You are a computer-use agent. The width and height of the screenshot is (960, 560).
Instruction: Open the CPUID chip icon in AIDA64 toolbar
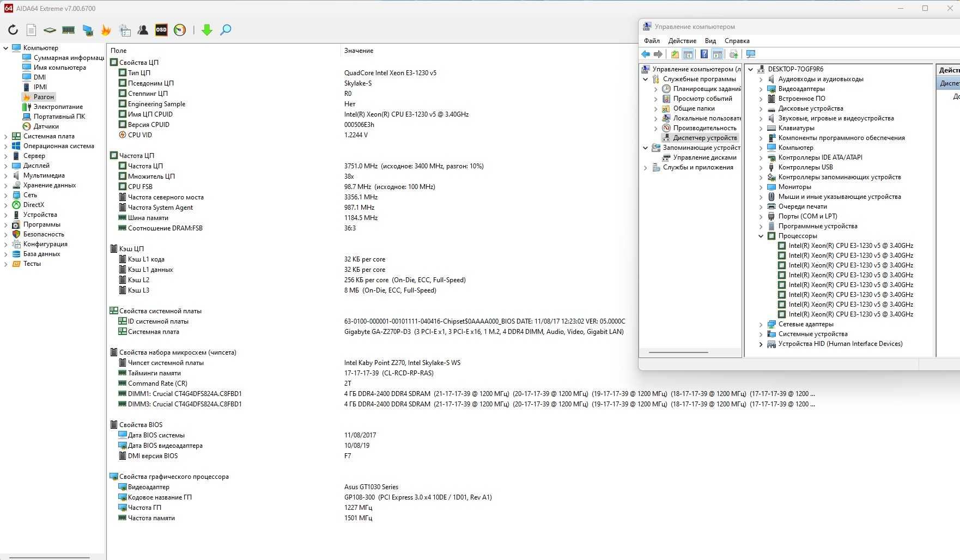(50, 30)
